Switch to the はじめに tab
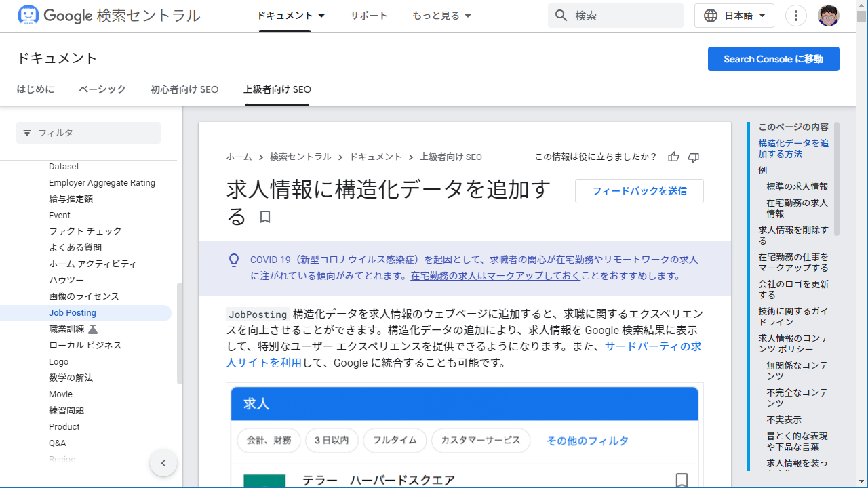Screen dimensions: 868x488 [35, 89]
